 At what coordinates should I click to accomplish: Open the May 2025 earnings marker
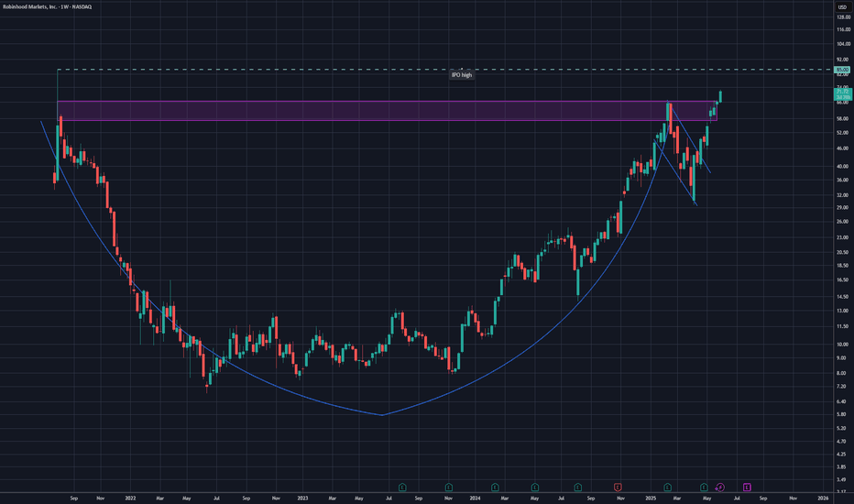(x=704, y=488)
